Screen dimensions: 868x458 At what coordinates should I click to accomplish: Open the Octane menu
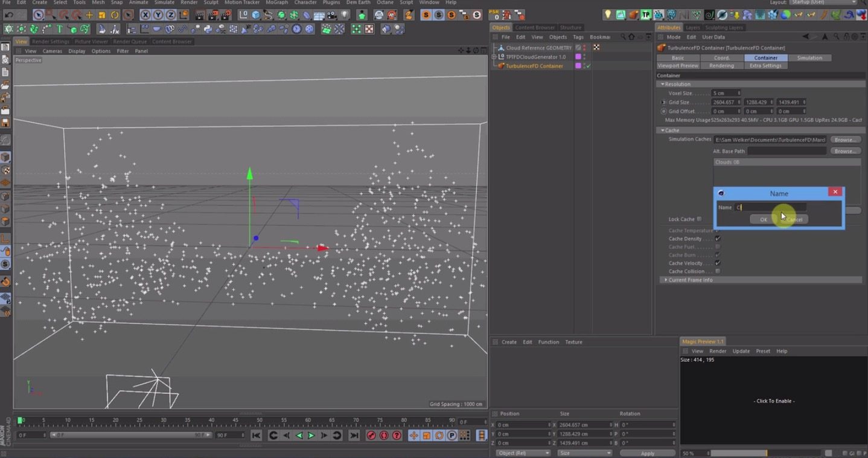[385, 2]
